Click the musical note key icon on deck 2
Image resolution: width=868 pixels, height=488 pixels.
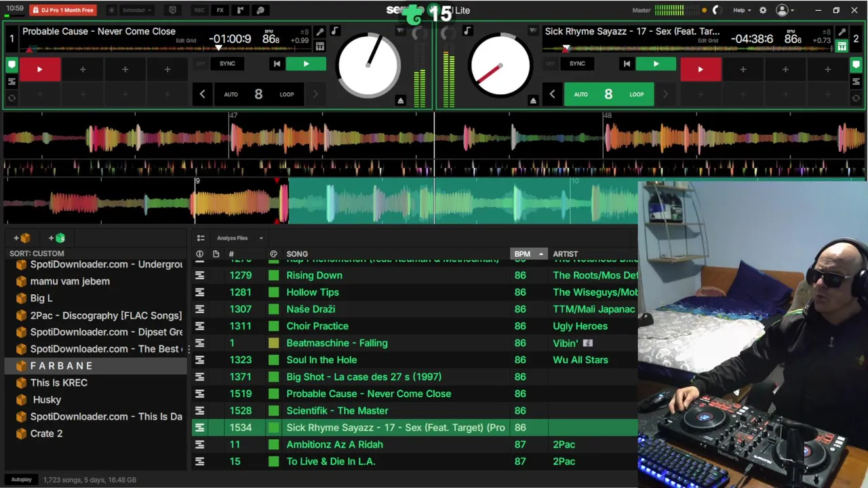(467, 31)
